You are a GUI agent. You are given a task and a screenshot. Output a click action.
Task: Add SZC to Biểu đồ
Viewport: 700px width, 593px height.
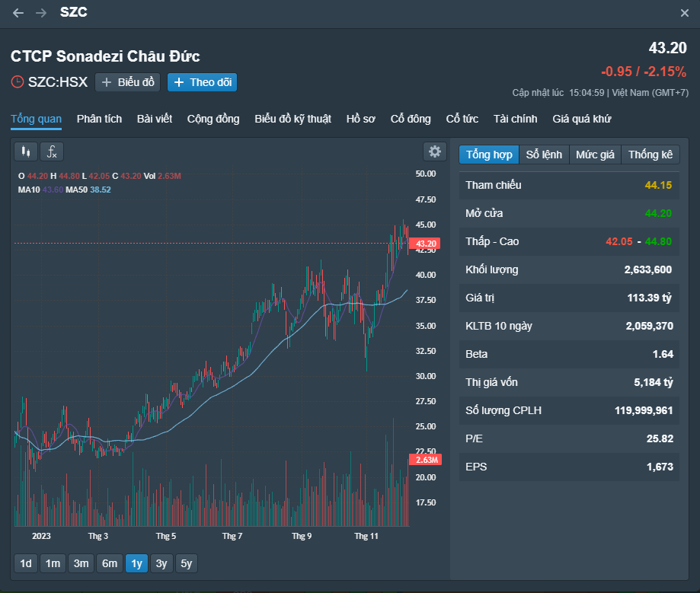coord(128,82)
